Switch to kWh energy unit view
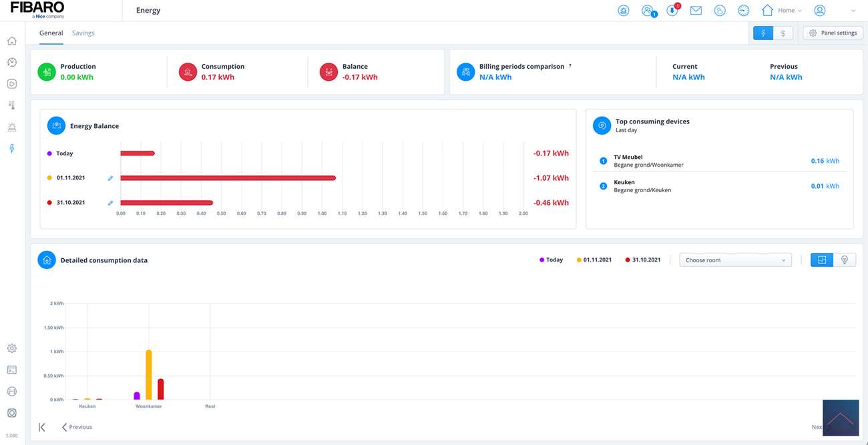Image resolution: width=868 pixels, height=445 pixels. pyautogui.click(x=763, y=33)
